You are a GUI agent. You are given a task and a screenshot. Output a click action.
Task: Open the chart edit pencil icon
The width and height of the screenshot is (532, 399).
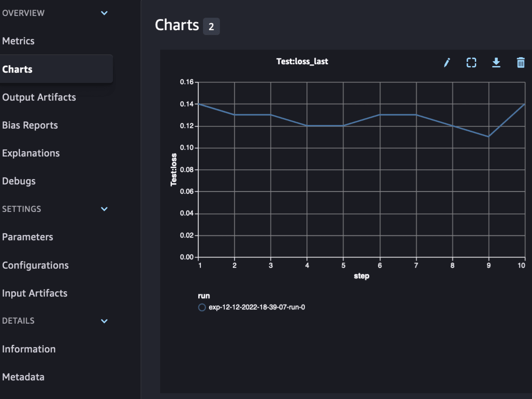point(446,63)
